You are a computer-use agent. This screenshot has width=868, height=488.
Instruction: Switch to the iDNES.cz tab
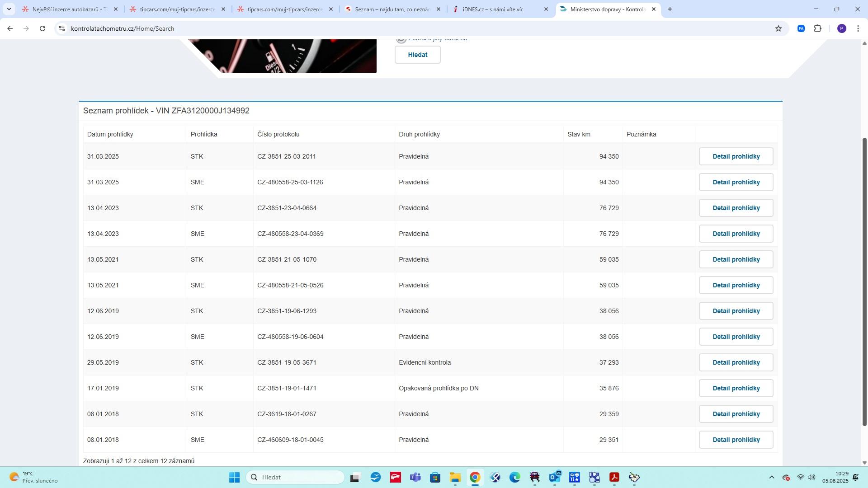[x=493, y=9]
